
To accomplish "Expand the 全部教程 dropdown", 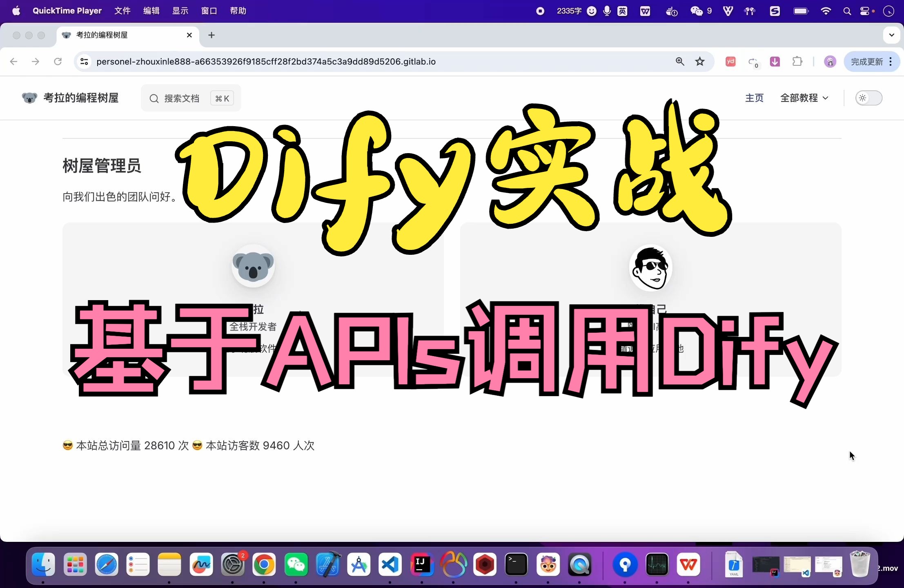I will (804, 98).
